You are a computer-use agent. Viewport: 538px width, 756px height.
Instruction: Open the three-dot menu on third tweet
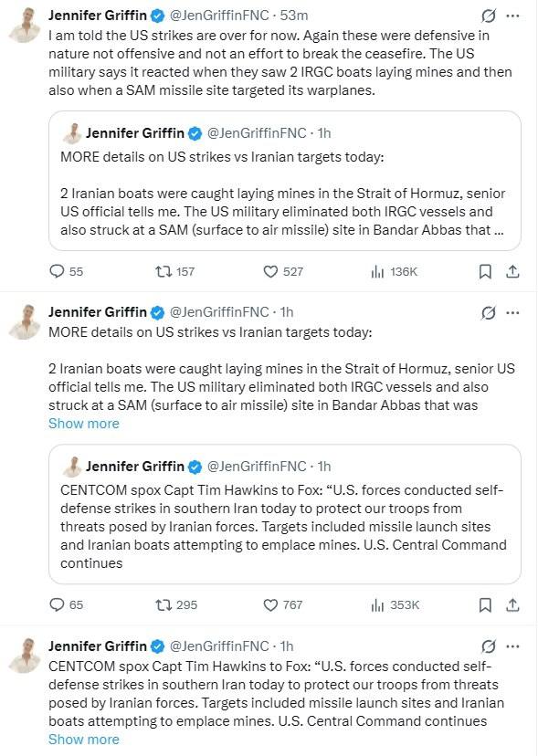tap(512, 646)
